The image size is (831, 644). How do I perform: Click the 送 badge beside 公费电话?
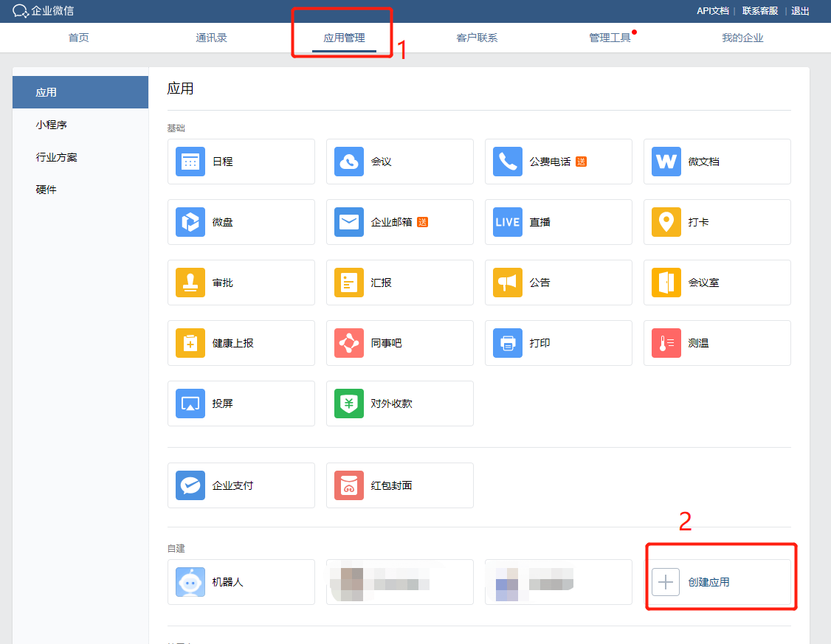tap(582, 162)
